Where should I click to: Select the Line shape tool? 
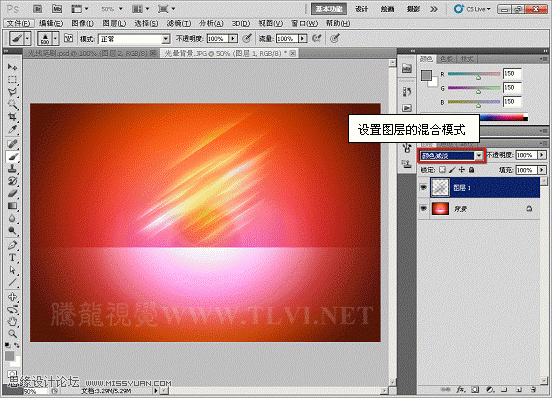[12, 282]
